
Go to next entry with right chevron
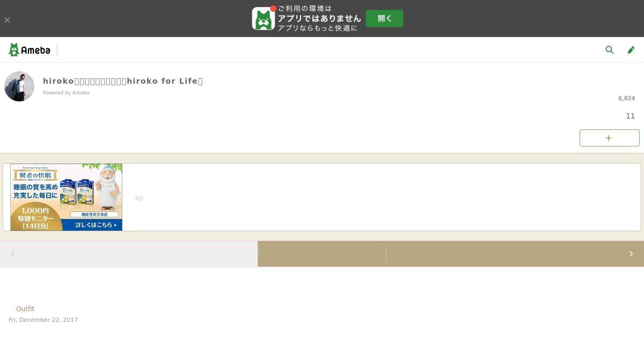tap(631, 254)
